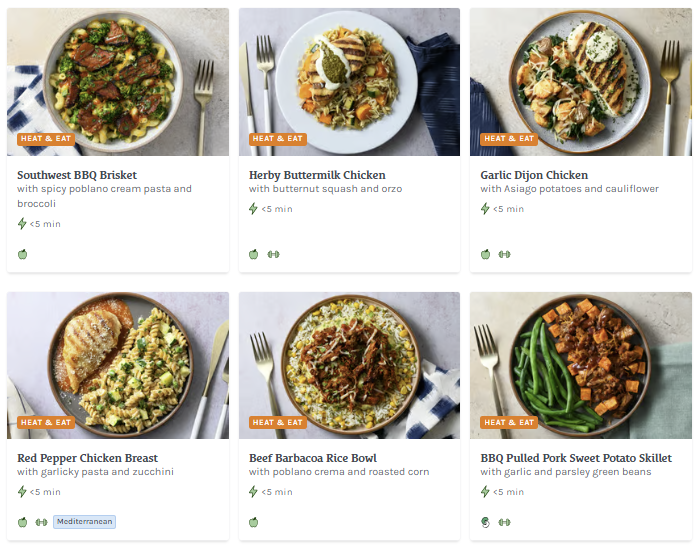
Task: Click the BBQ Pulled Pork Skillet meal photo
Action: 580,364
